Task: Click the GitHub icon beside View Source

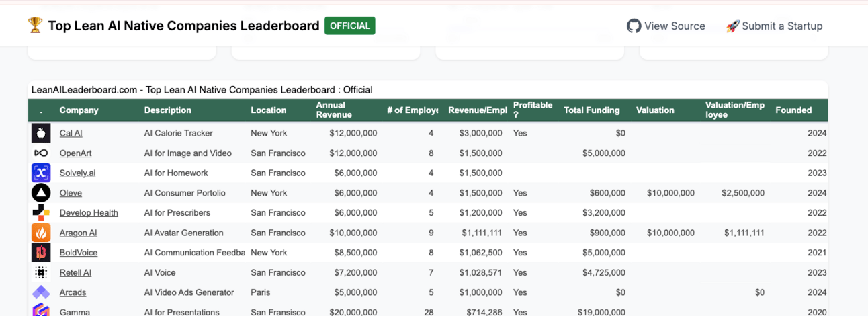Action: click(634, 26)
